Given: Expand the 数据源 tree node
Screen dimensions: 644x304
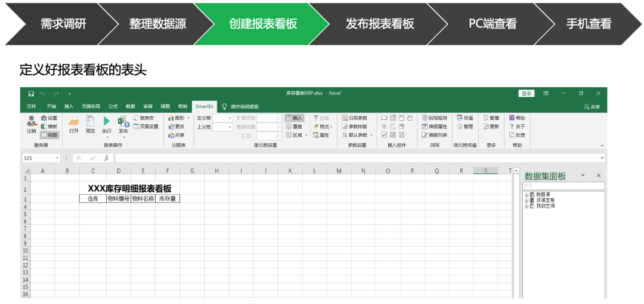Looking at the screenshot, I should (x=527, y=195).
